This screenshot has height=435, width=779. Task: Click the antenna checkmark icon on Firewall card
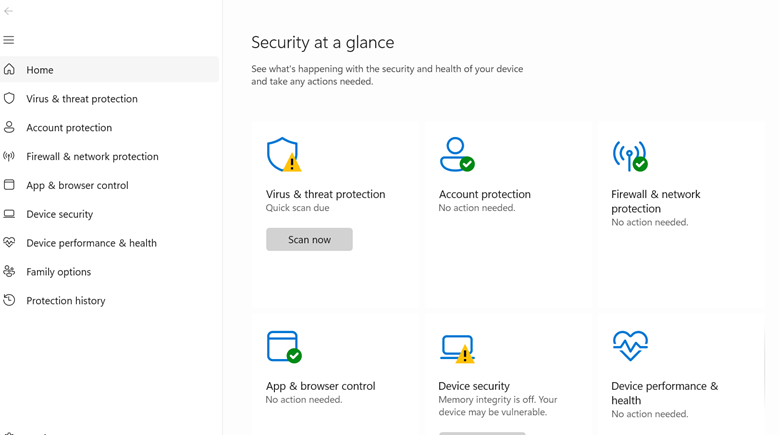(630, 156)
